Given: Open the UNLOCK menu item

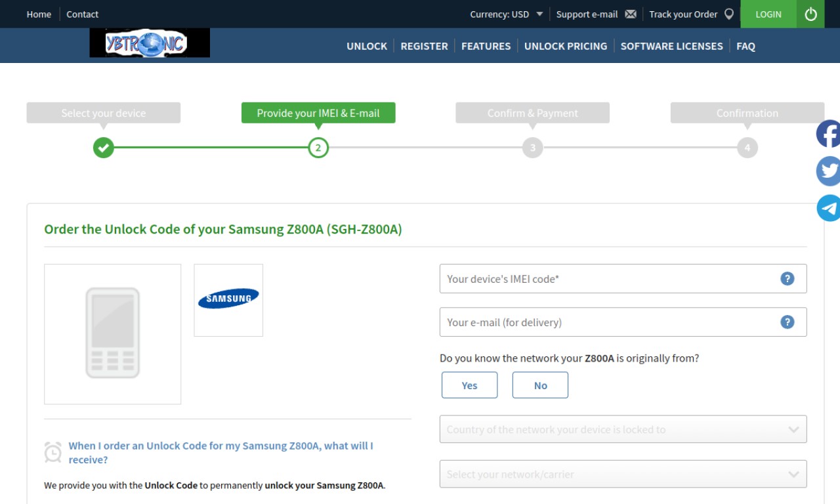Looking at the screenshot, I should [367, 46].
